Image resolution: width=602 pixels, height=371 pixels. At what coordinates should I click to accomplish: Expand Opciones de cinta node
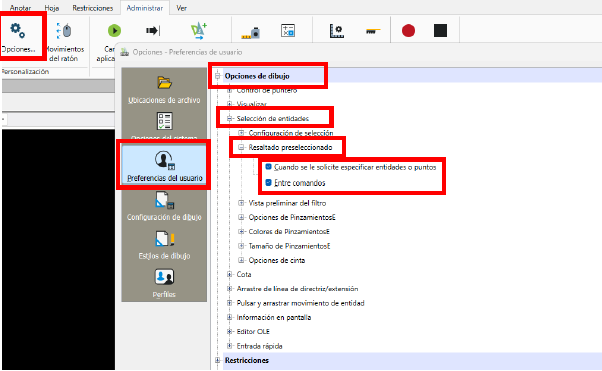[241, 260]
